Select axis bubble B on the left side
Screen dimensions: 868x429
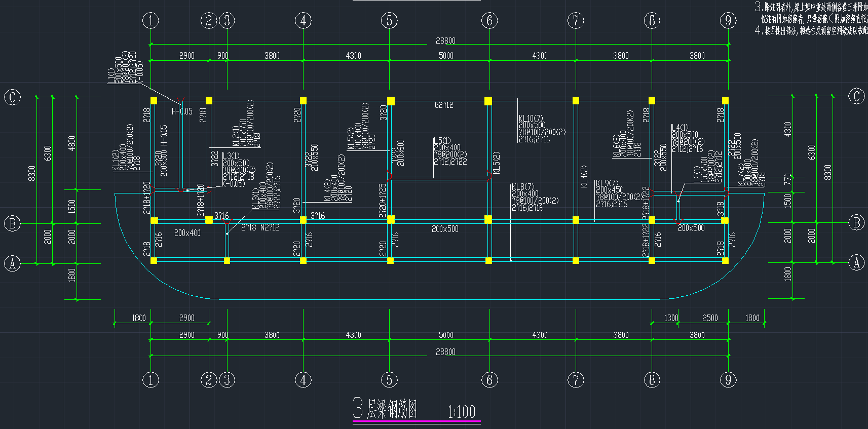coord(12,223)
